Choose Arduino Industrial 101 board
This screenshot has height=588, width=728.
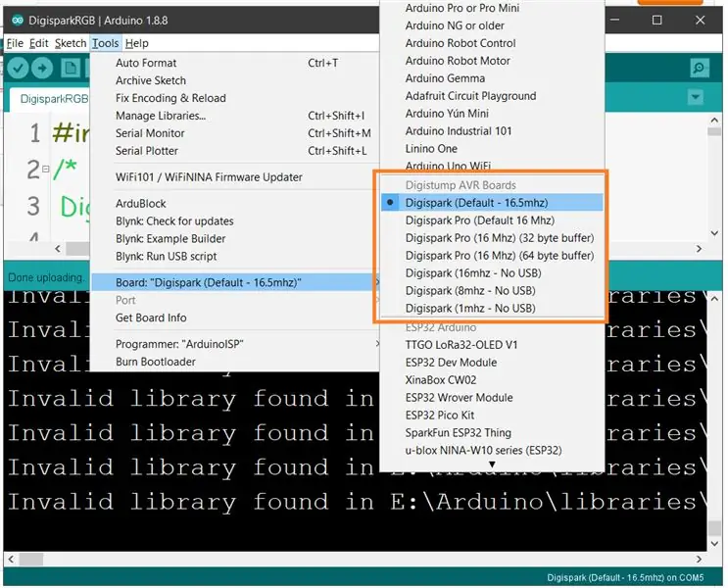click(492, 131)
